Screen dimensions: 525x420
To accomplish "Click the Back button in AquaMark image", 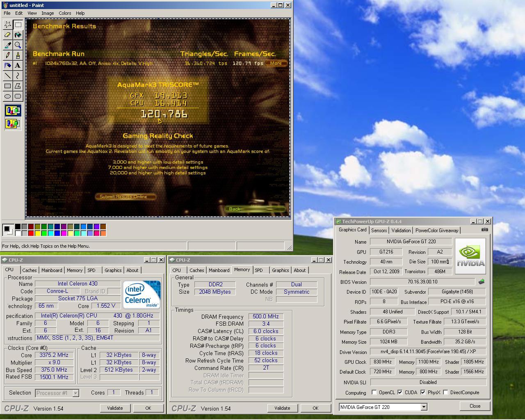I will tap(255, 209).
